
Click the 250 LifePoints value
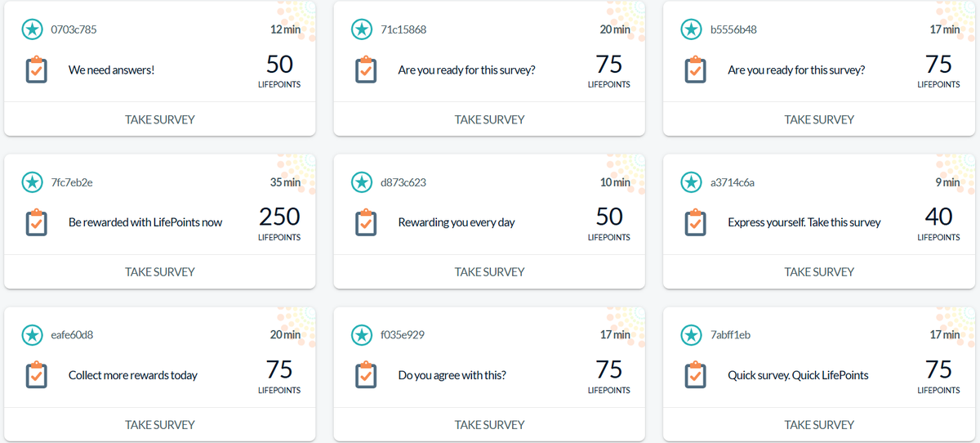click(x=279, y=217)
